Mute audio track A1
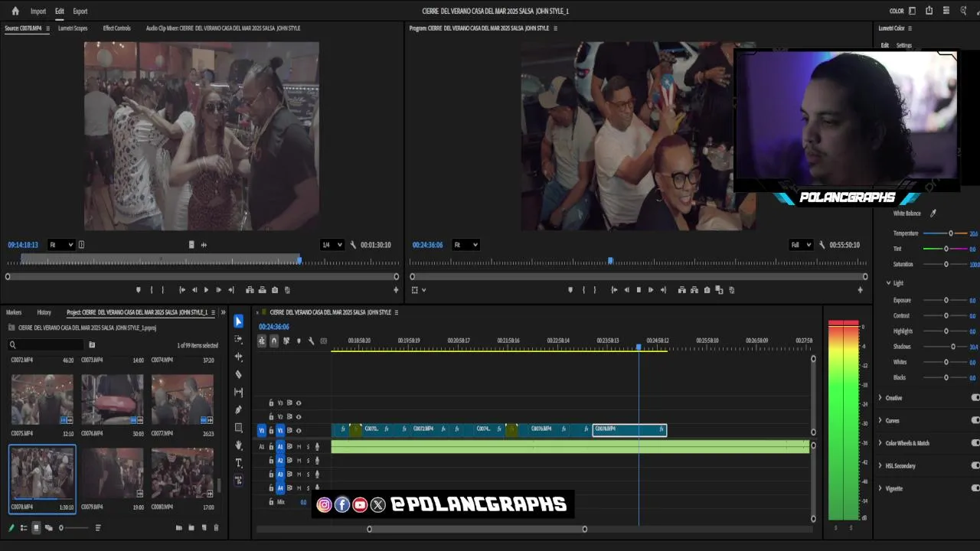Image resolution: width=980 pixels, height=551 pixels. click(x=299, y=447)
